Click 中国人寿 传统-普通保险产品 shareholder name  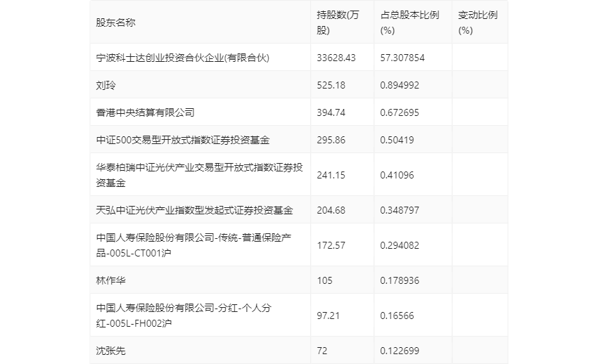pyautogui.click(x=193, y=245)
